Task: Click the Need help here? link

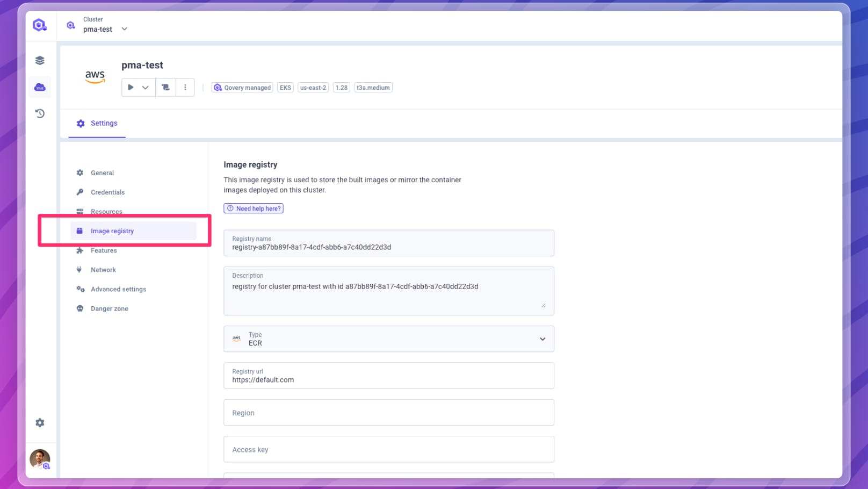Action: (x=254, y=208)
